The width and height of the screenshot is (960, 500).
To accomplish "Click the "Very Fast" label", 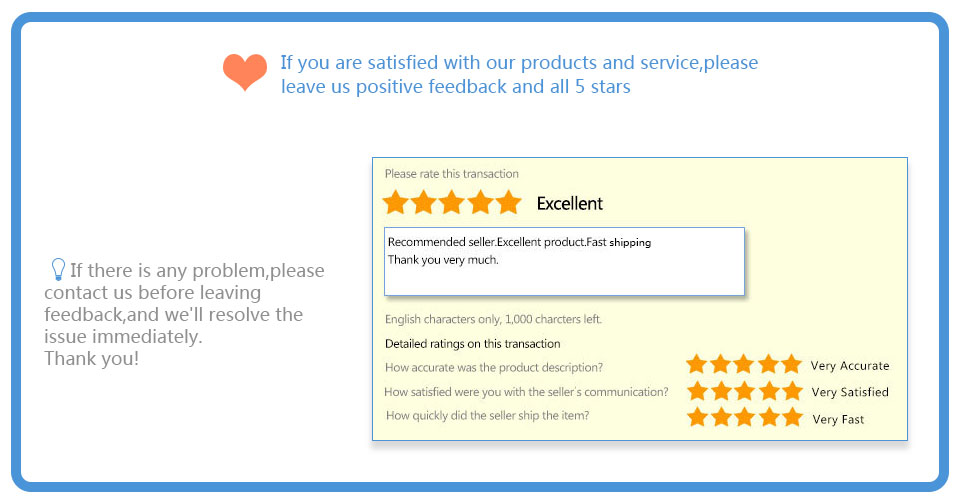I will [x=838, y=419].
